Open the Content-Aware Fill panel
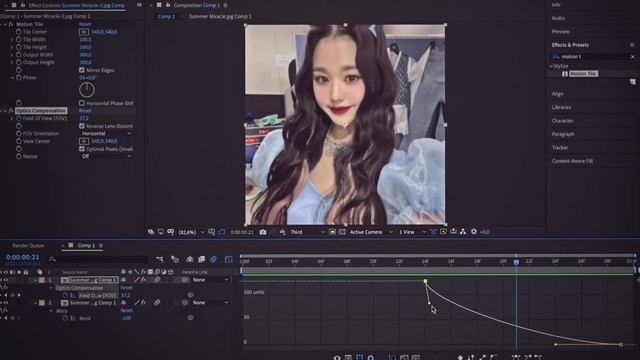Screen dimensions: 640x360 [x=572, y=161]
